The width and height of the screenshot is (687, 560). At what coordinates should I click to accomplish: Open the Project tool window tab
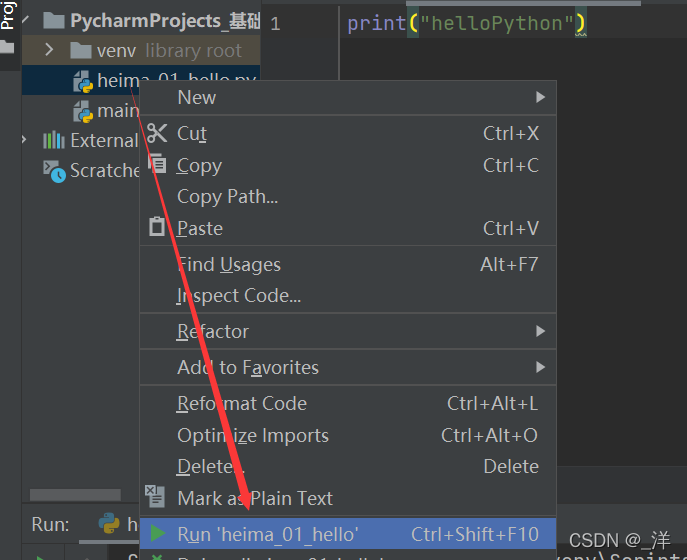(8, 14)
